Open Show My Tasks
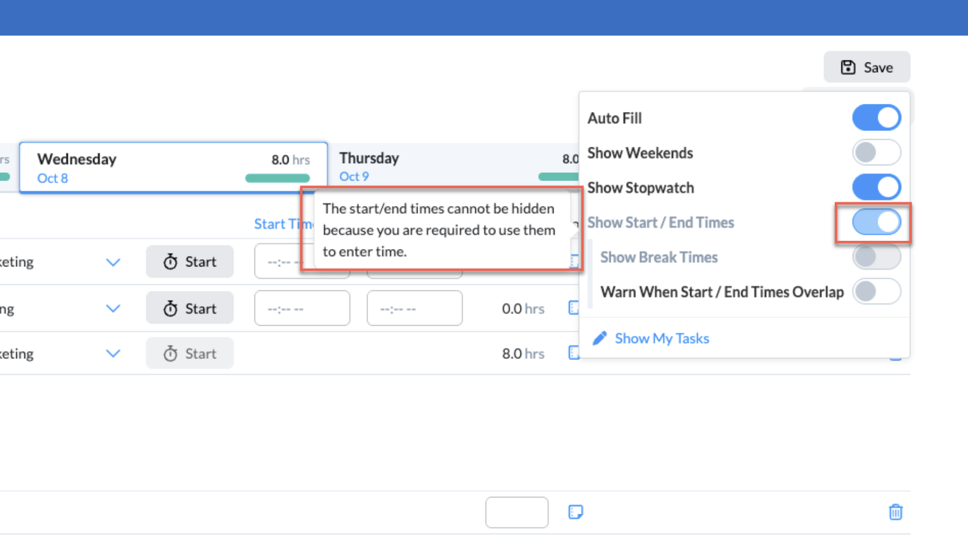The height and width of the screenshot is (560, 968). coord(662,338)
